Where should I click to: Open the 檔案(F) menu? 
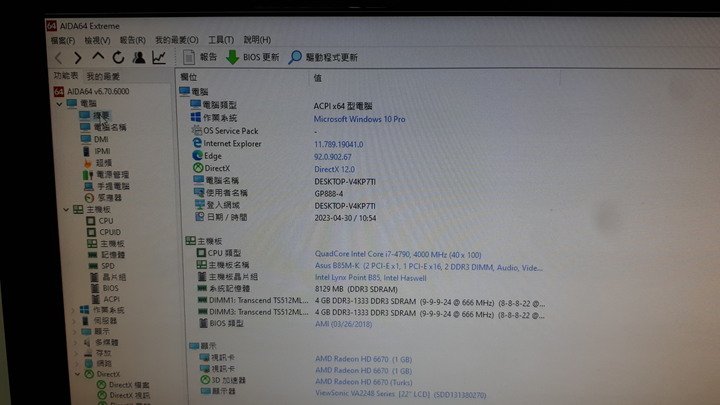pos(63,40)
